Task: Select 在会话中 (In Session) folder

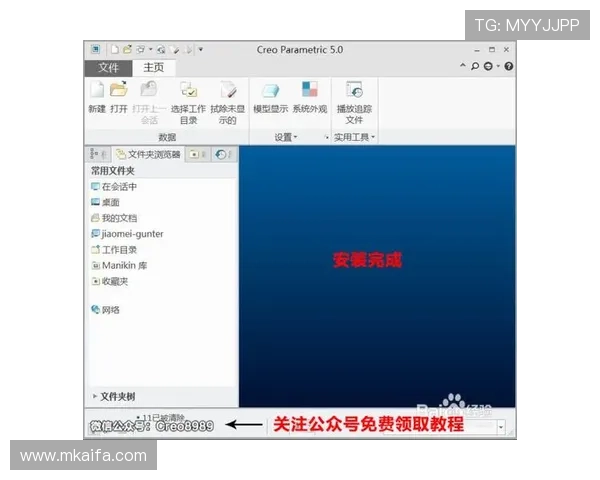Action: [114, 187]
